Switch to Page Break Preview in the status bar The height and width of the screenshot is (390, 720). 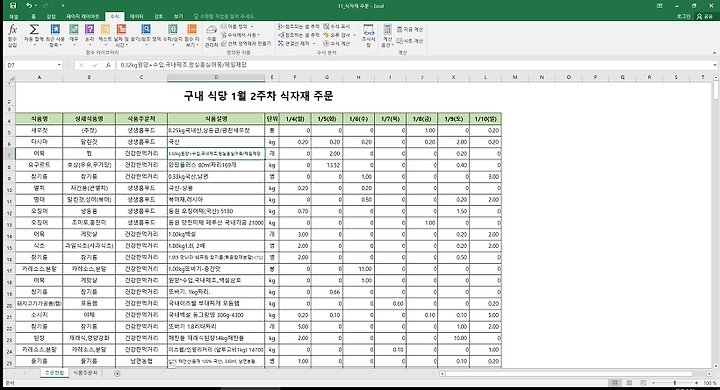(643, 383)
